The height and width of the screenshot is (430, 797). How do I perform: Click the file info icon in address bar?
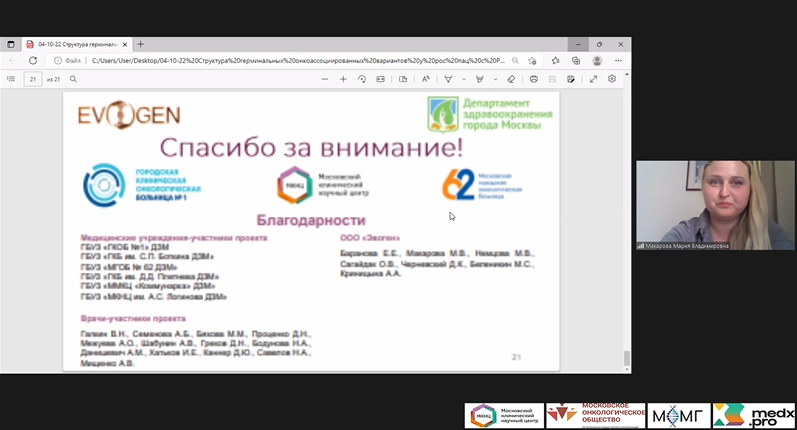[58, 60]
